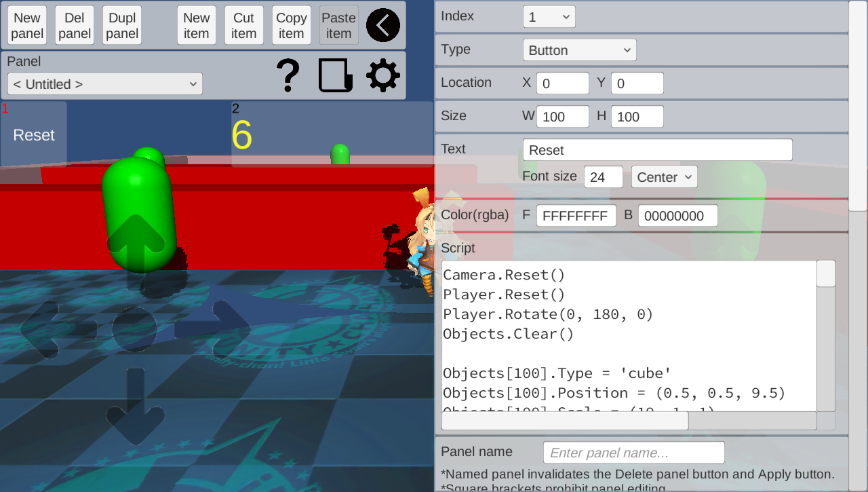Click the Location Y input field
The image size is (868, 492).
coord(637,83)
